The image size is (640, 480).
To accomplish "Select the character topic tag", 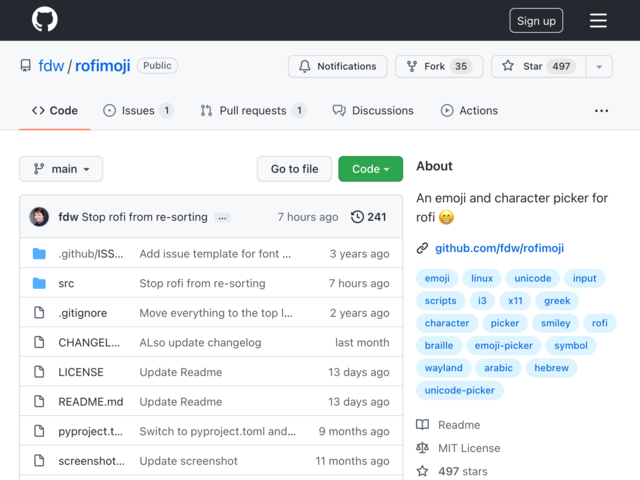I will [447, 323].
